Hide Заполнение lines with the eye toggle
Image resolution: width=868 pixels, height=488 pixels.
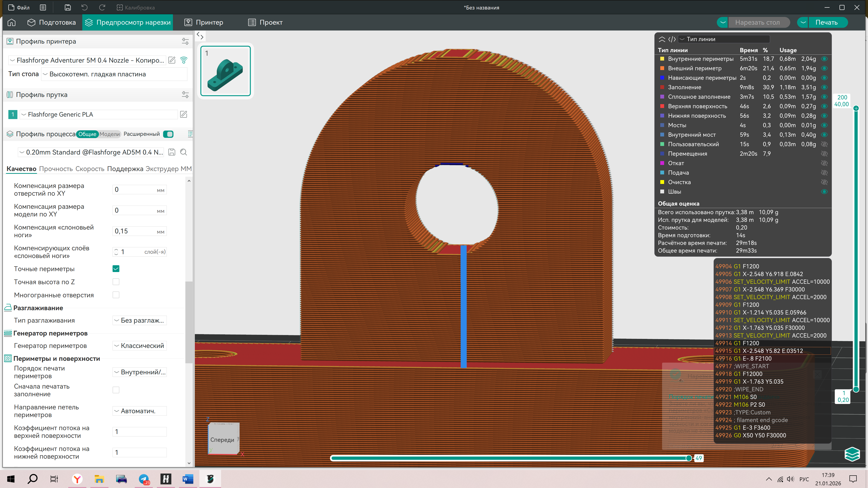click(824, 87)
